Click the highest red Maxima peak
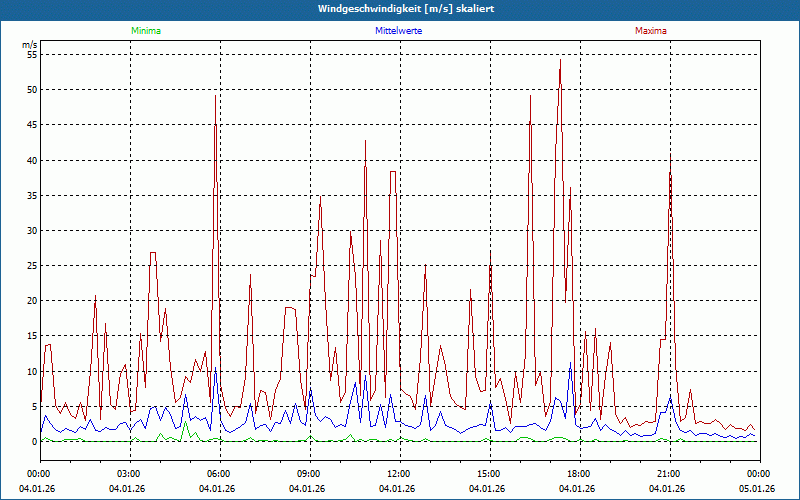The height and width of the screenshot is (500, 800). point(560,60)
